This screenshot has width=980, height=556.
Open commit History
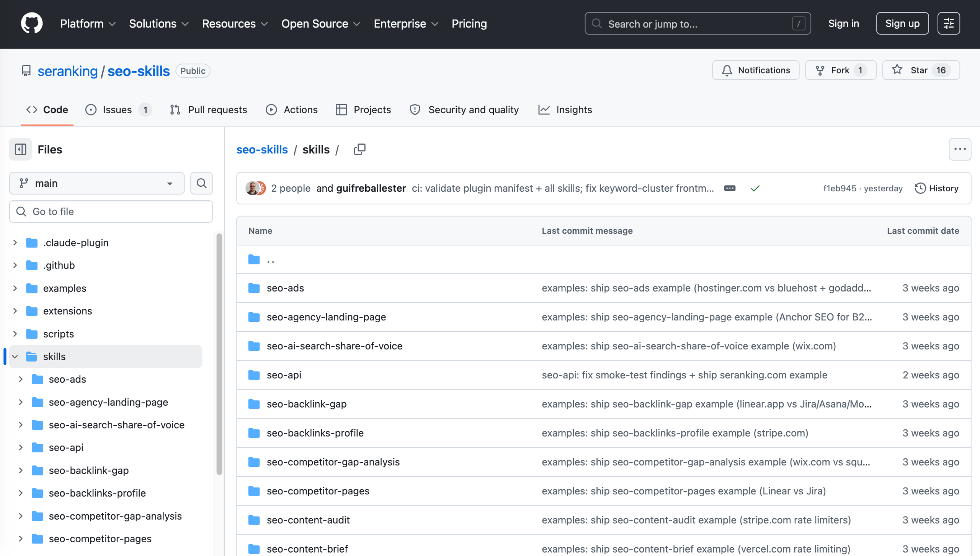click(x=936, y=188)
